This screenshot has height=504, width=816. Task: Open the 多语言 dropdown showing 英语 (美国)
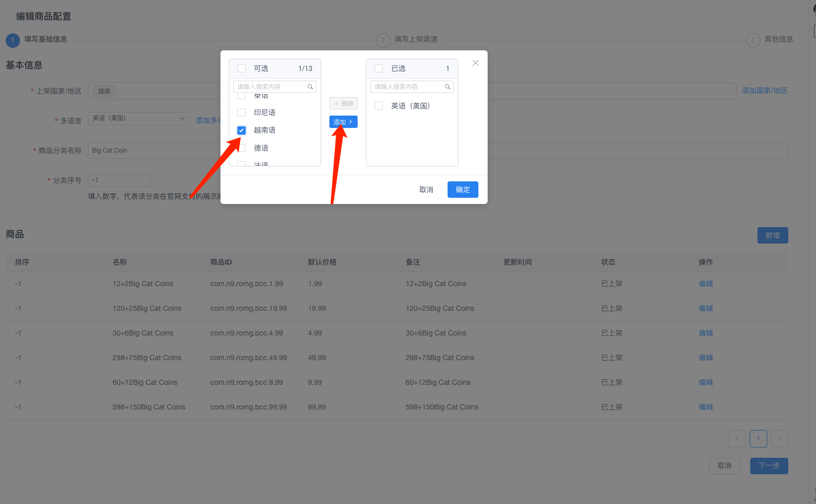139,119
